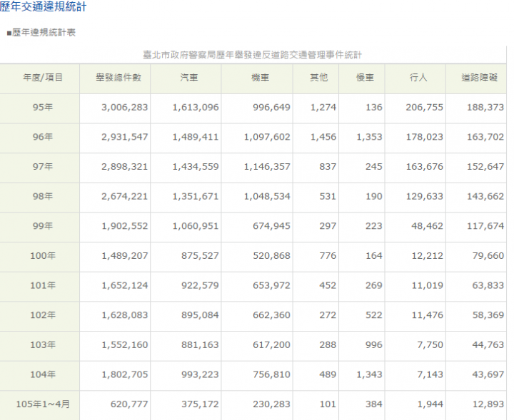The width and height of the screenshot is (514, 420).
Task: Click motorcycle value 662,360 in 102年 row
Action: click(x=272, y=315)
